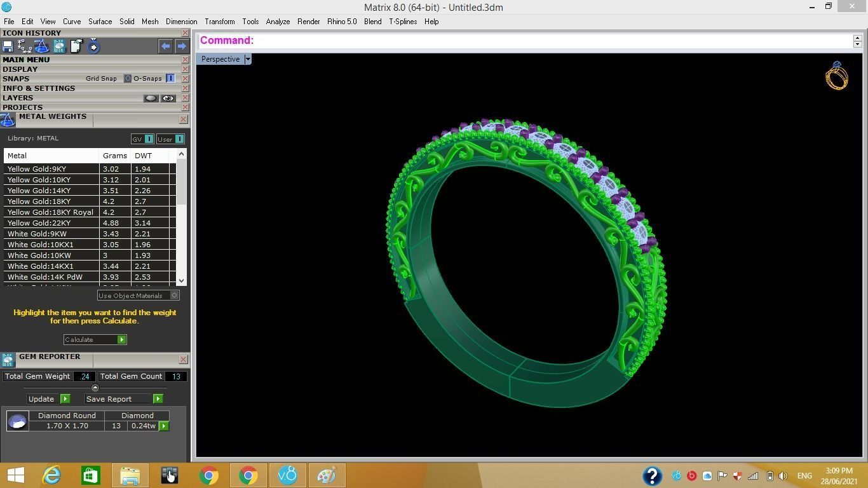Toggle O-Snaps
This screenshot has height=488, width=868.
[170, 79]
